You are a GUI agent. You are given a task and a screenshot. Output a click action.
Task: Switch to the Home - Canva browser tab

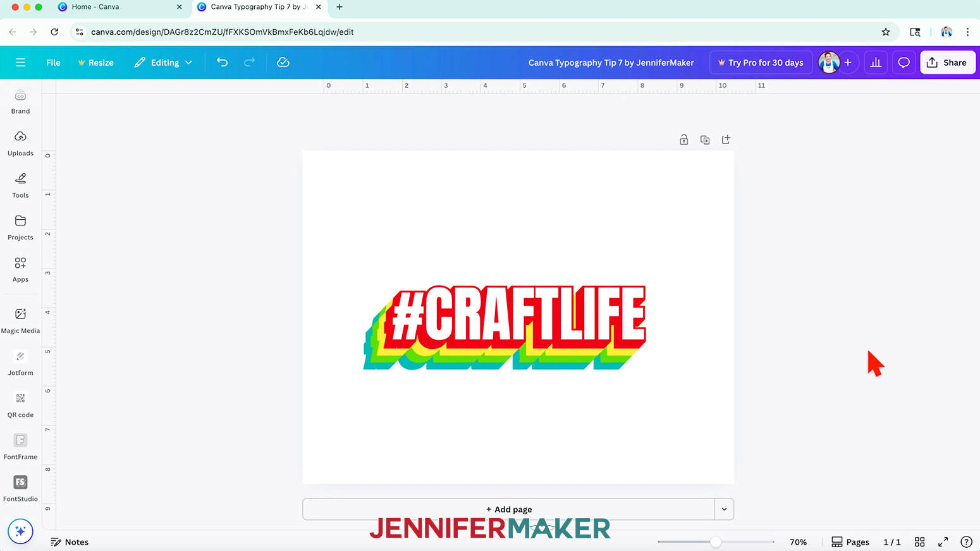(x=120, y=7)
